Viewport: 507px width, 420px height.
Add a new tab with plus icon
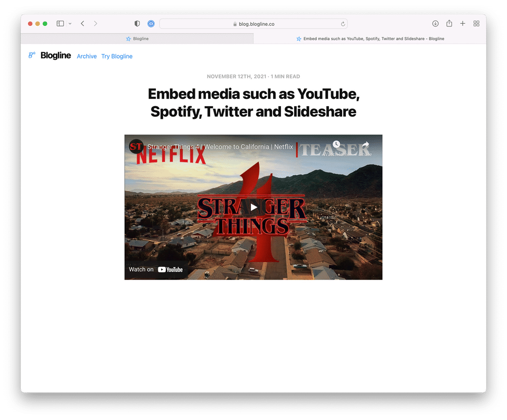click(x=463, y=24)
